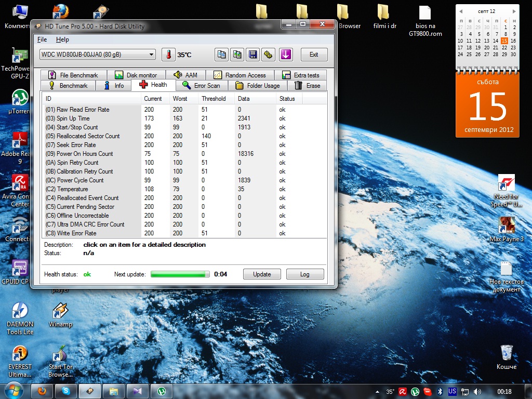This screenshot has height=399, width=532.
Task: Copy screenshot to clipboard icon
Action: point(237,55)
